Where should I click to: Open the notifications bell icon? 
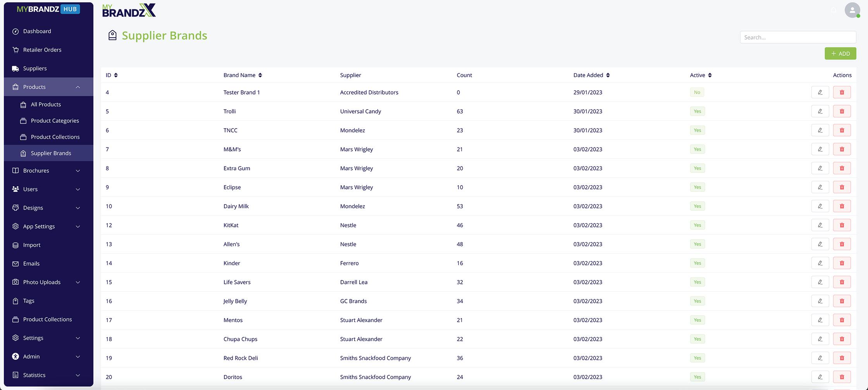pyautogui.click(x=834, y=10)
